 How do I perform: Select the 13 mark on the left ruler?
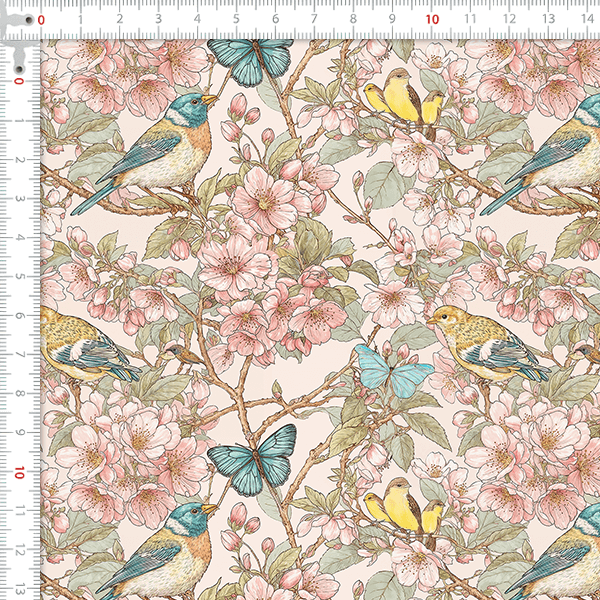[x=19, y=588]
